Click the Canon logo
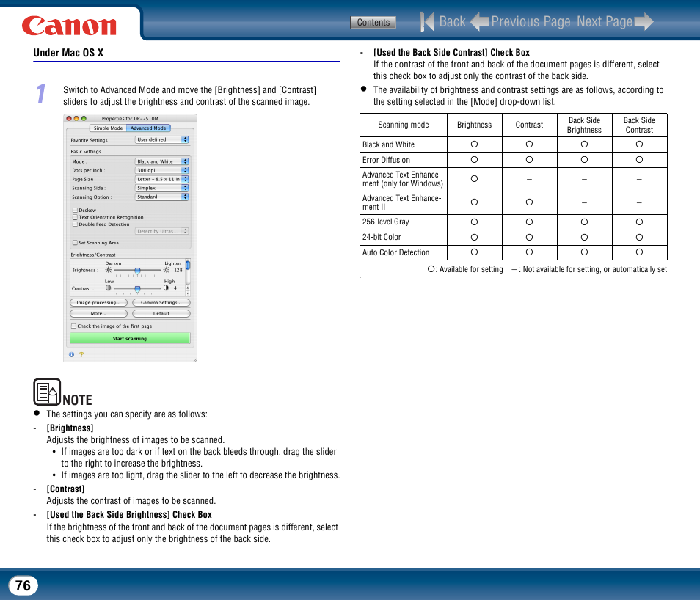Image resolution: width=700 pixels, height=600 pixels. click(x=69, y=26)
